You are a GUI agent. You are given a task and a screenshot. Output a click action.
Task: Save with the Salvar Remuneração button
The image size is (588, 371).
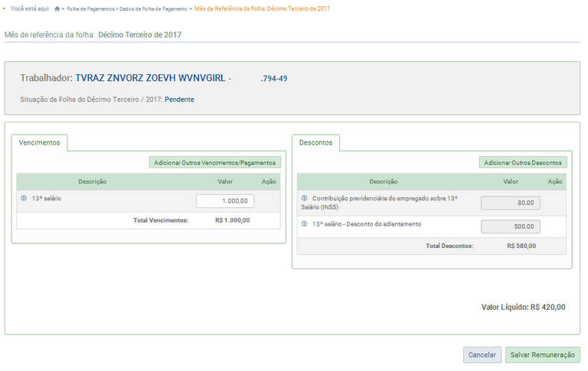[542, 355]
